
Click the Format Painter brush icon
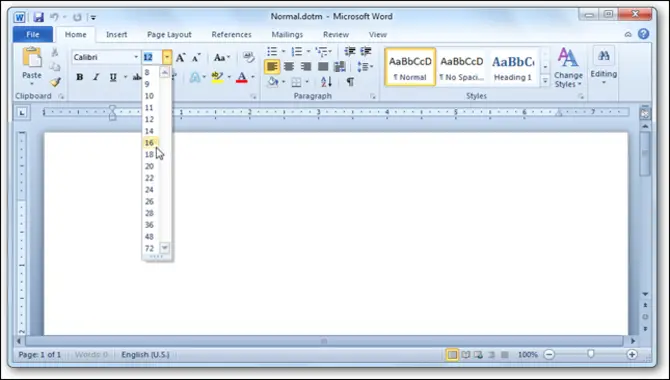click(x=55, y=82)
